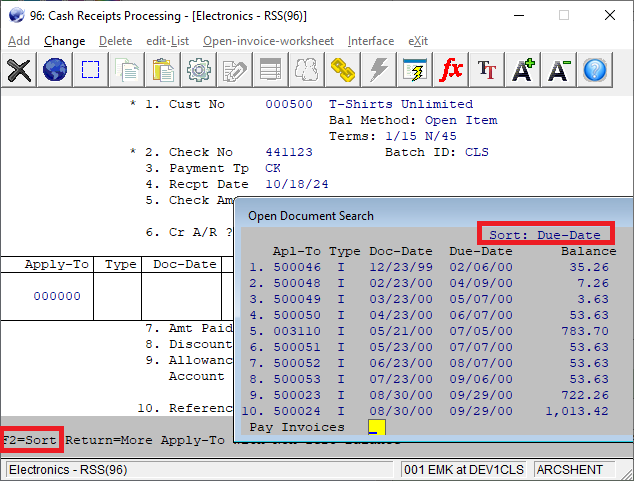Click the 10. Reference field label
Image resolution: width=634 pixels, height=481 pixels.
(185, 408)
